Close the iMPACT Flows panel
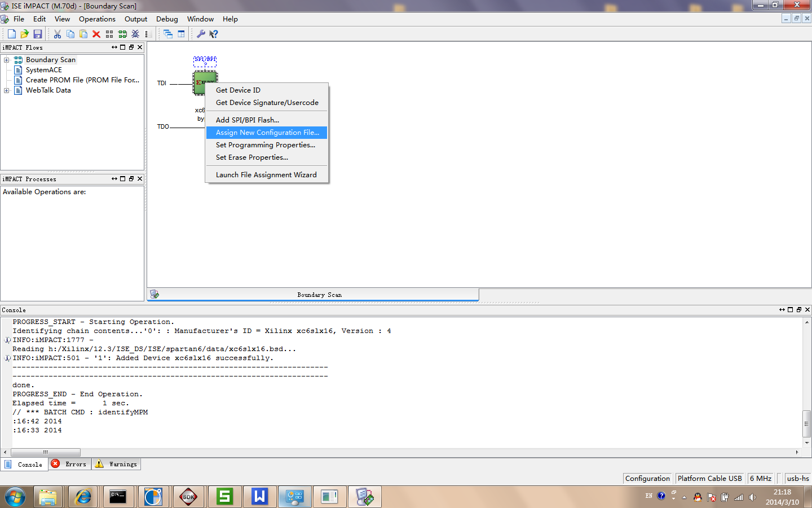Image resolution: width=812 pixels, height=508 pixels. click(x=140, y=47)
